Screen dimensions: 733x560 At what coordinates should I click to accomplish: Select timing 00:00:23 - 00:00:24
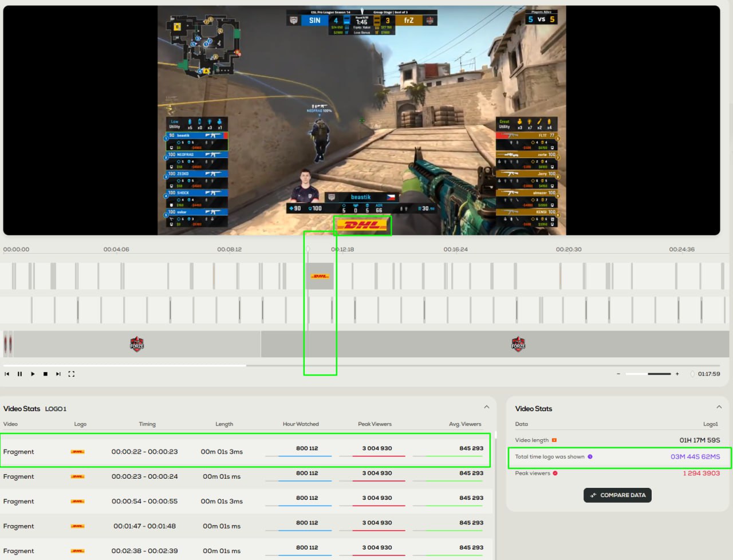[144, 476]
